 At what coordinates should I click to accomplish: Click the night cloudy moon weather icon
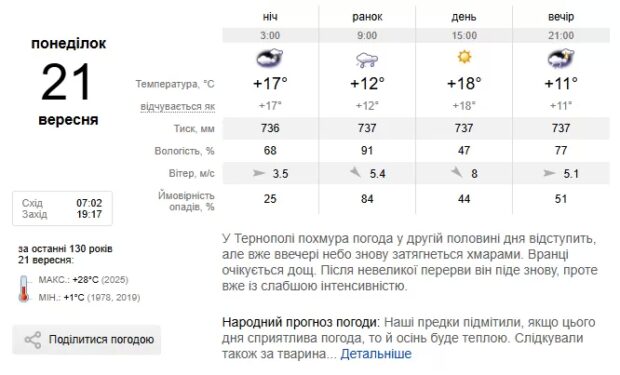pos(270,58)
